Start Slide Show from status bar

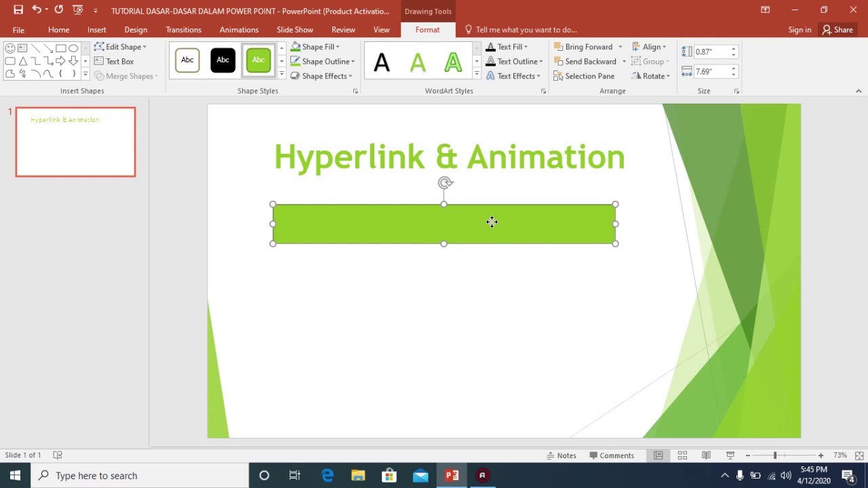click(730, 455)
